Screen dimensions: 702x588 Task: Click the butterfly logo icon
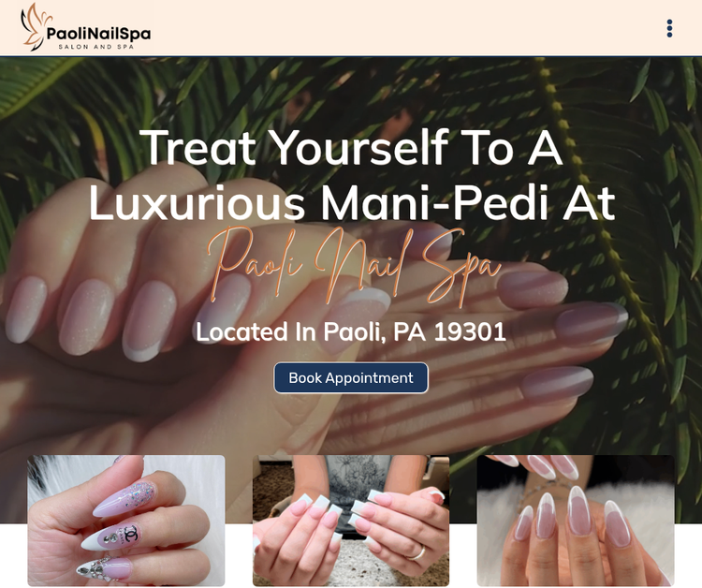(x=34, y=26)
